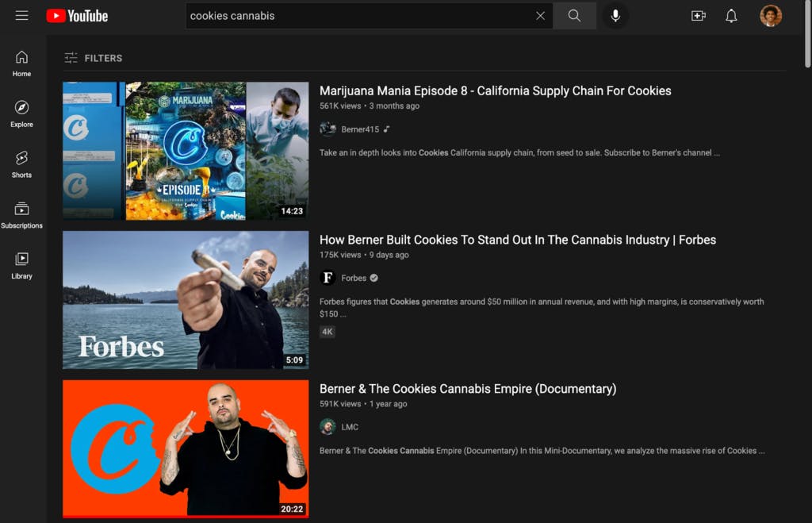The width and height of the screenshot is (812, 523).
Task: Open Explore in the sidebar
Action: click(21, 114)
